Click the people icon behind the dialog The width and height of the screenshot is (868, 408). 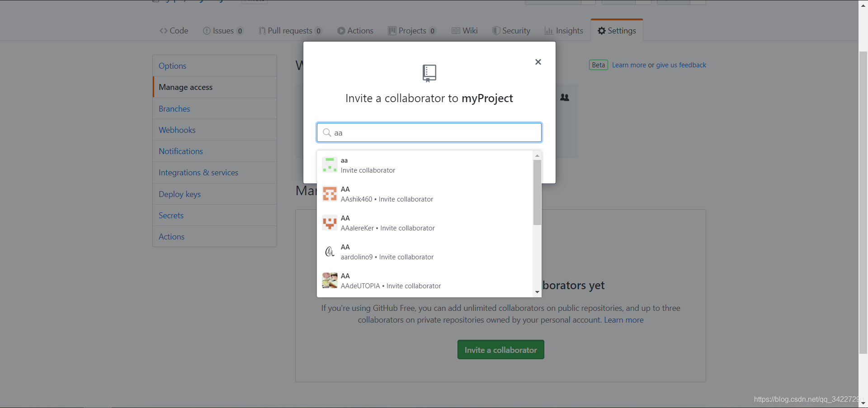point(565,97)
